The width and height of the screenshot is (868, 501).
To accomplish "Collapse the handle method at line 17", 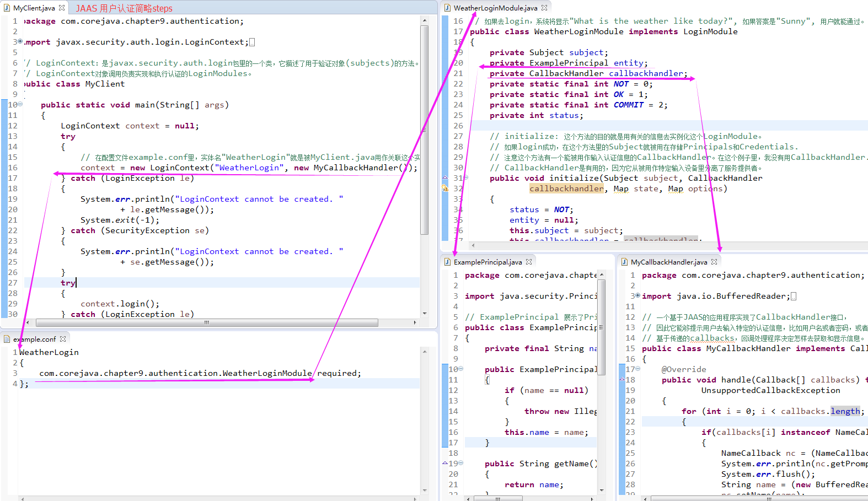I will point(638,369).
